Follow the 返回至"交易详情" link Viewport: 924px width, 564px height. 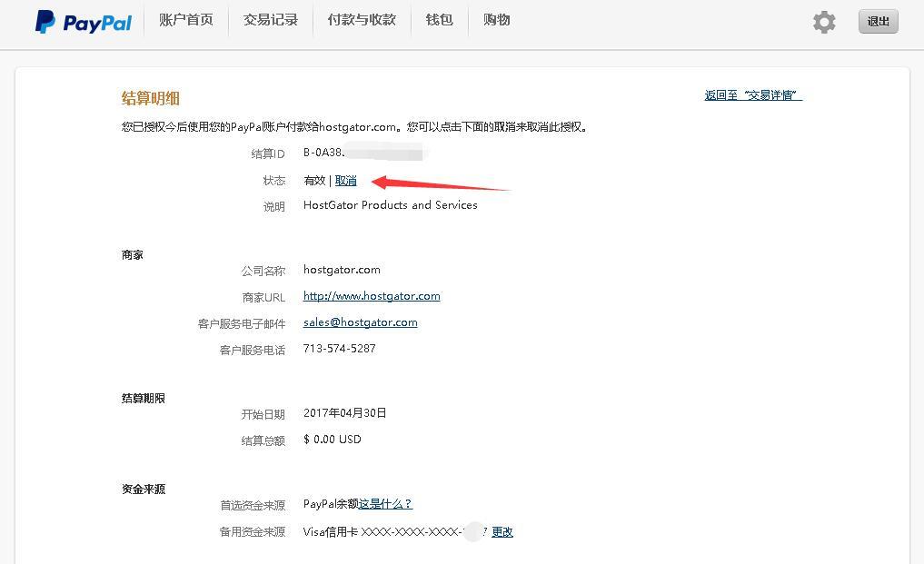(753, 94)
